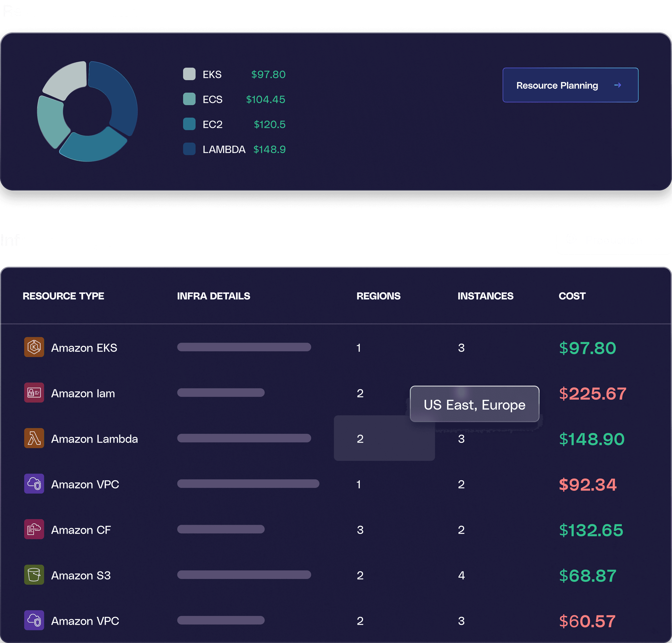The image size is (672, 643).
Task: Click the $148.90 cost for Amazon Lambda
Action: point(591,440)
